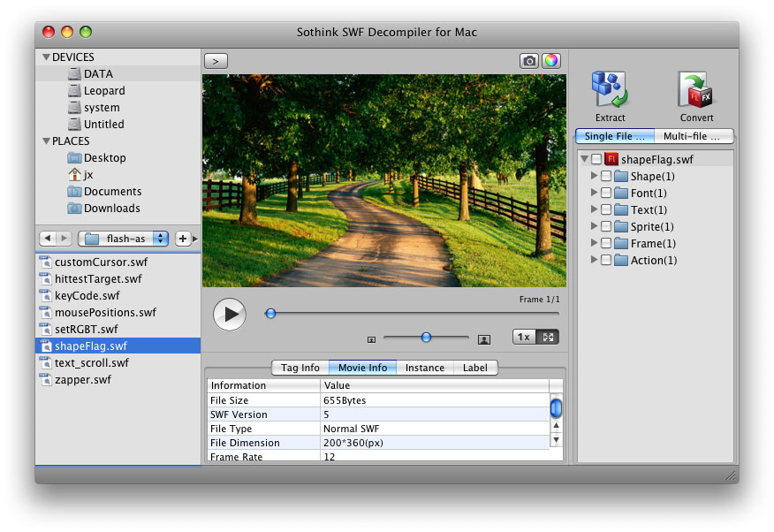Click the info table scroll-down arrow
Screen dimensions: 774x532
pyautogui.click(x=557, y=440)
